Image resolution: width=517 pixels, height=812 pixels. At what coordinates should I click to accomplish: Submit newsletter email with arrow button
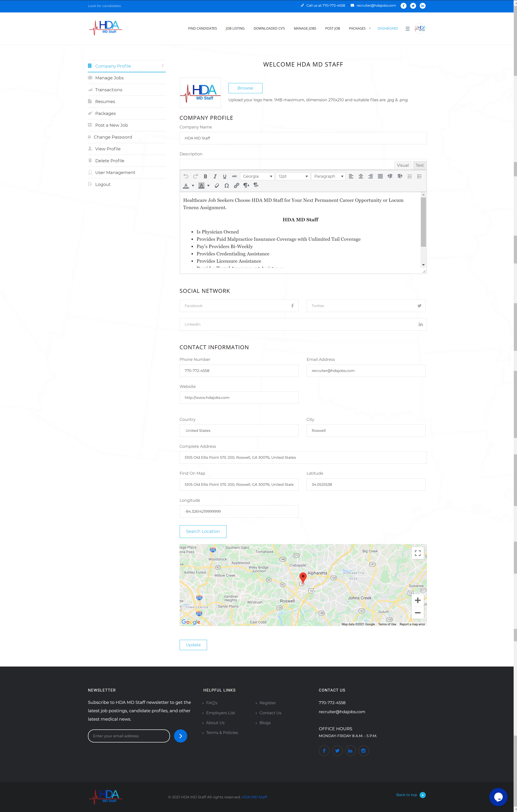point(180,736)
